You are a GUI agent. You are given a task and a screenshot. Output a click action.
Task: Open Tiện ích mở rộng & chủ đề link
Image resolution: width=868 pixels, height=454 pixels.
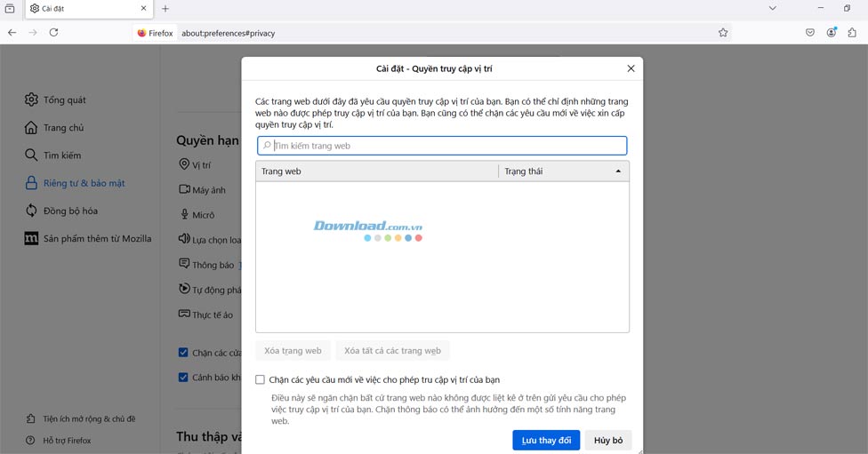pyautogui.click(x=81, y=418)
